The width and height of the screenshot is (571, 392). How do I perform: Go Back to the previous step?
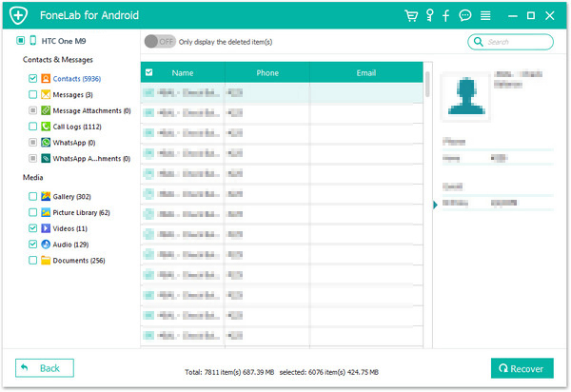(45, 368)
